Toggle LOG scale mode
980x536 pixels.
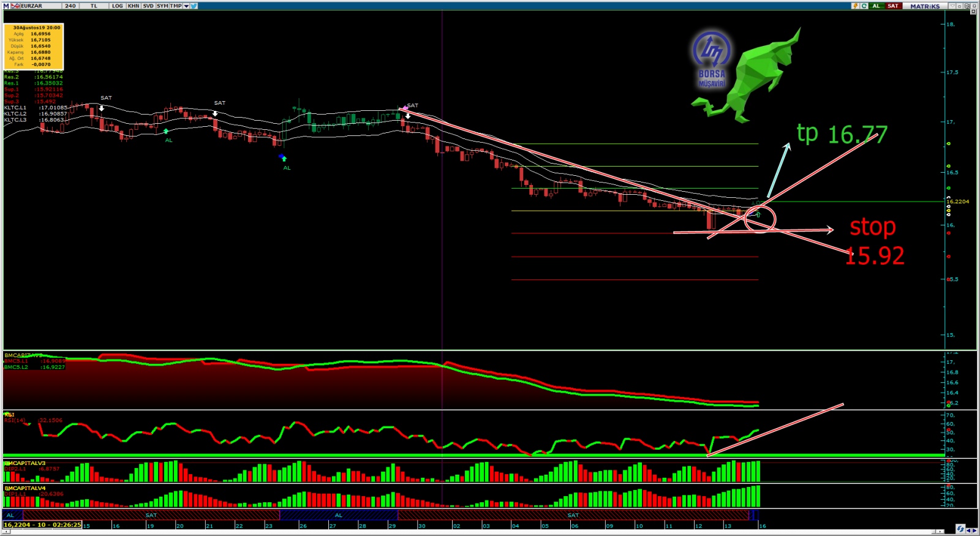117,6
